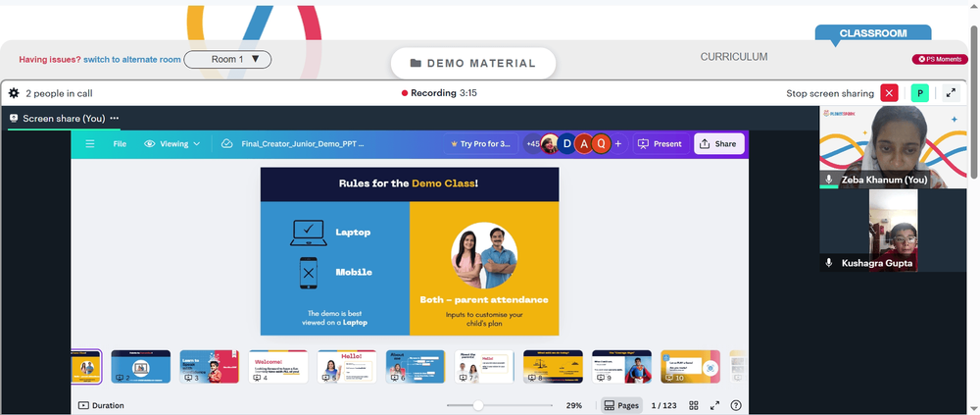This screenshot has width=980, height=415.
Task: Click page counter 1 / 123
Action: click(663, 405)
